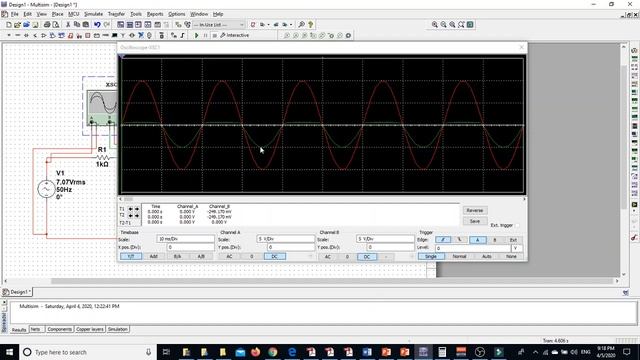Select rising edge trigger button
Viewport: 640px width, 360px height.
[x=443, y=240]
